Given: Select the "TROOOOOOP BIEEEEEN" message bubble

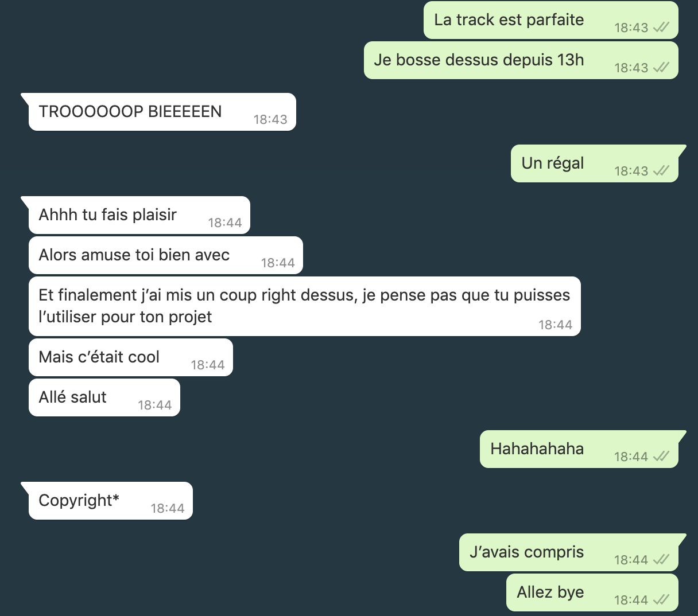Looking at the screenshot, I should 162,112.
